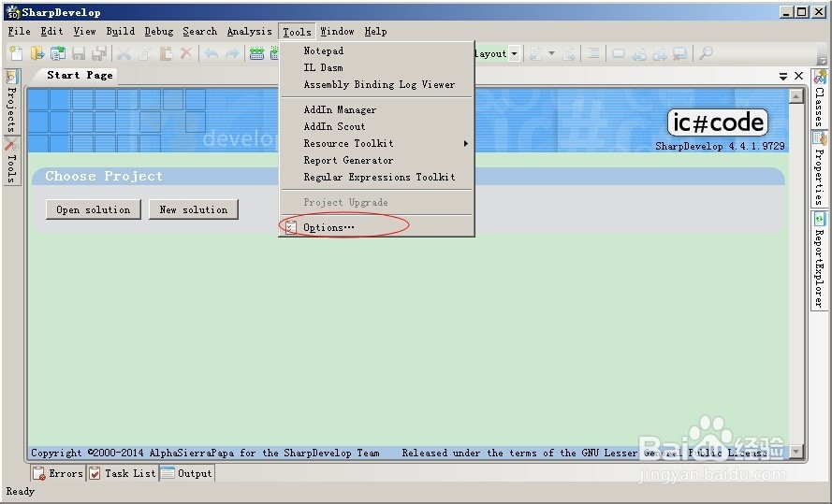Close the open Tools menu
The height and width of the screenshot is (504, 832).
[x=297, y=32]
